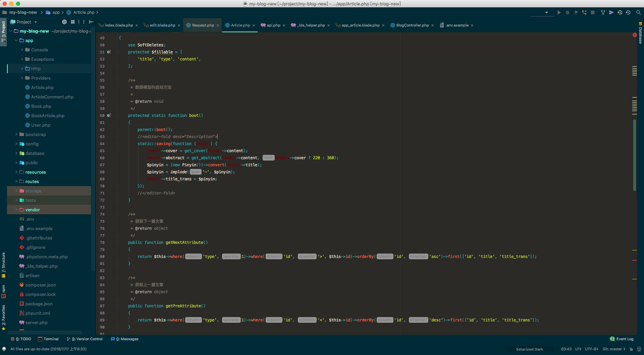
Task: Start listening for PHP debug connections
Action: pyautogui.click(x=584, y=12)
